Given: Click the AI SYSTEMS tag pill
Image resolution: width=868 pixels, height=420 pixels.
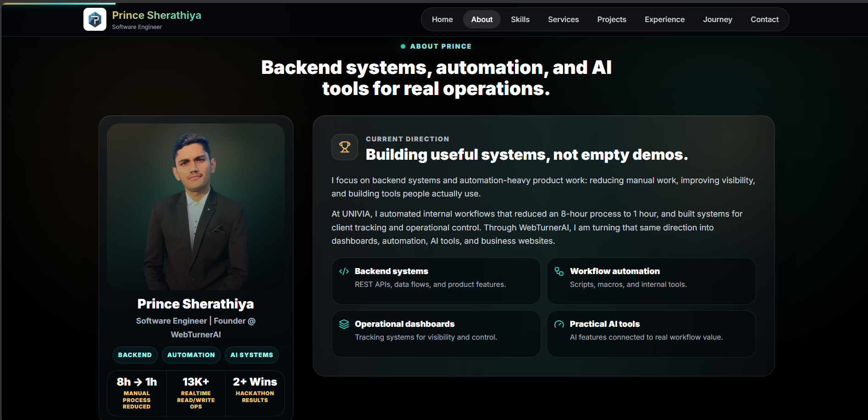Looking at the screenshot, I should [x=252, y=355].
